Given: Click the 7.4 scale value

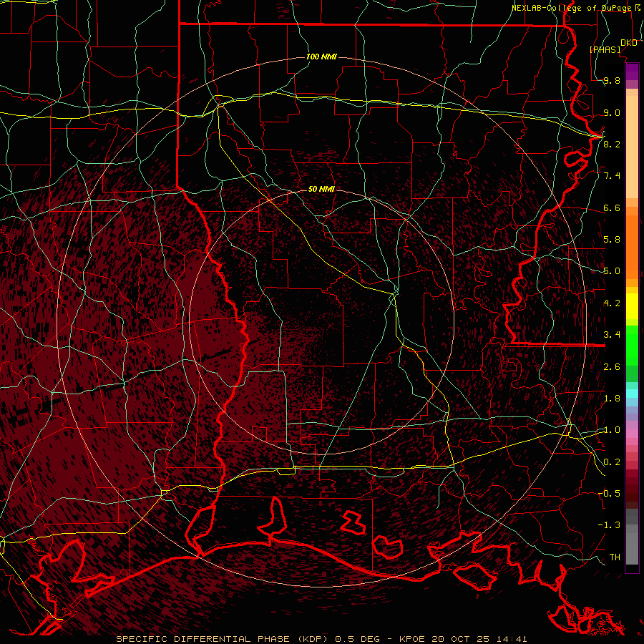Looking at the screenshot, I should coord(612,176).
